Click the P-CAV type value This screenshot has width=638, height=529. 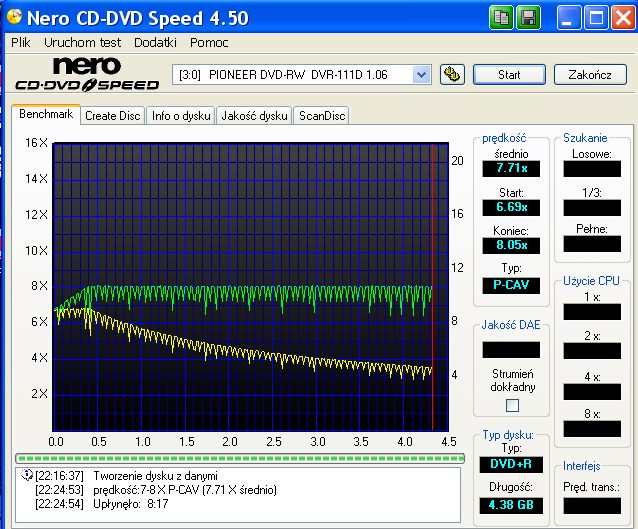coord(511,285)
